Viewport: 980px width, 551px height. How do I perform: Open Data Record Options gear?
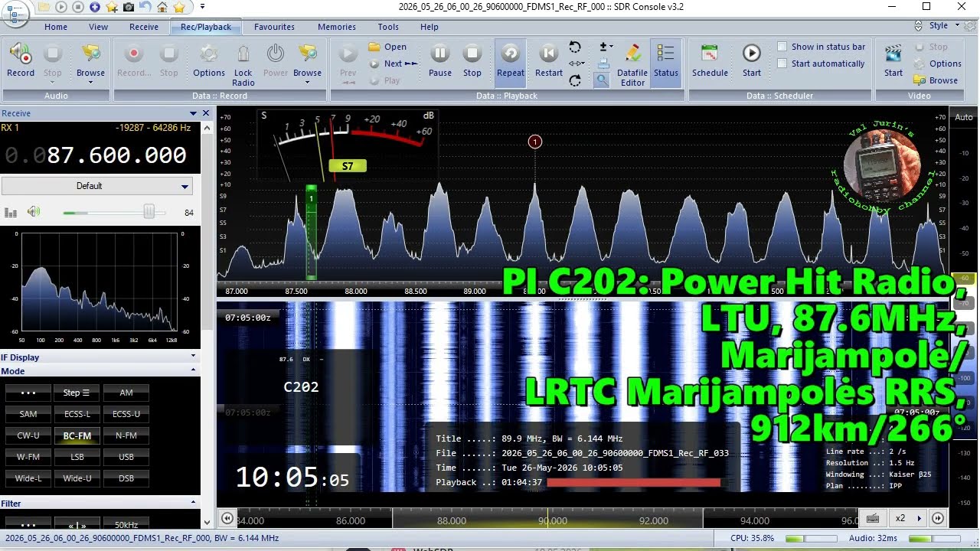[x=208, y=54]
